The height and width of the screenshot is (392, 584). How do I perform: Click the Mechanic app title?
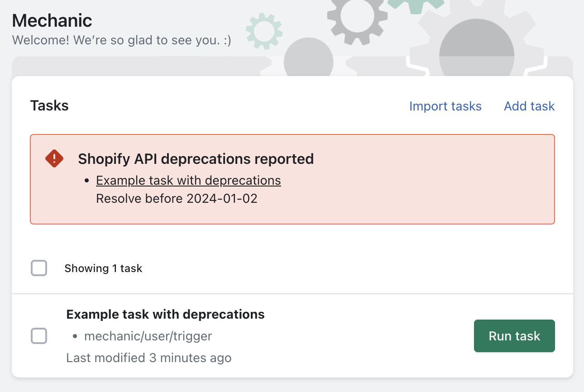point(52,20)
